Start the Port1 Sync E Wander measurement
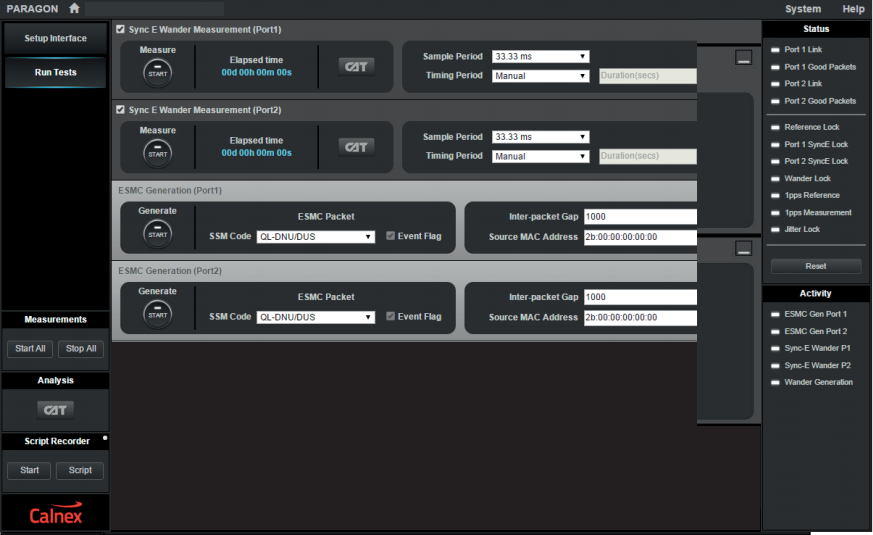This screenshot has height=535, width=873. pyautogui.click(x=158, y=71)
